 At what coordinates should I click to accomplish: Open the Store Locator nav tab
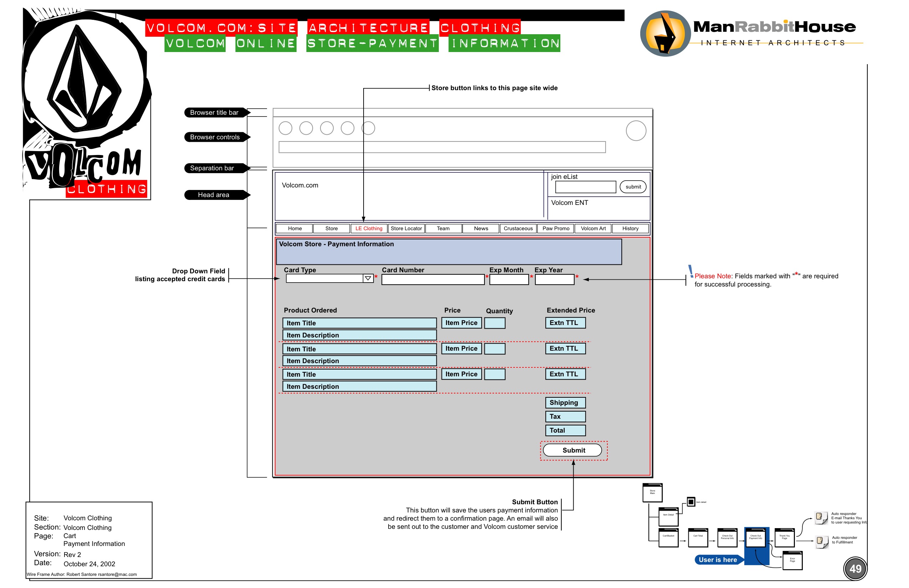[406, 229]
